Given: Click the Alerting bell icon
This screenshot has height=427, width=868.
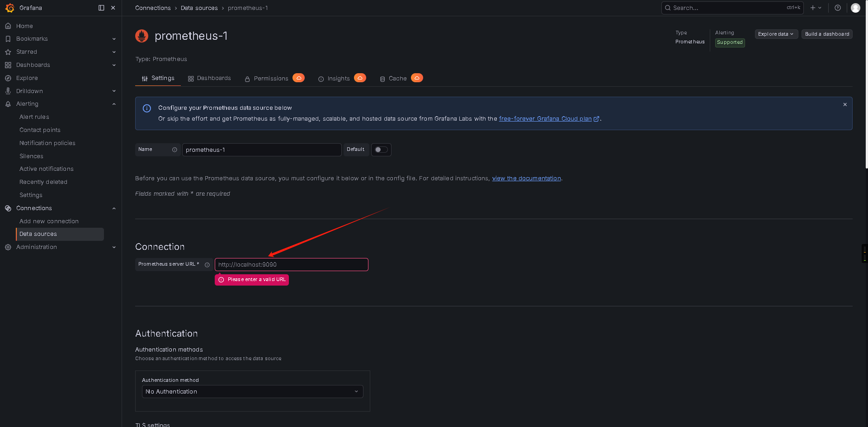Looking at the screenshot, I should [8, 104].
